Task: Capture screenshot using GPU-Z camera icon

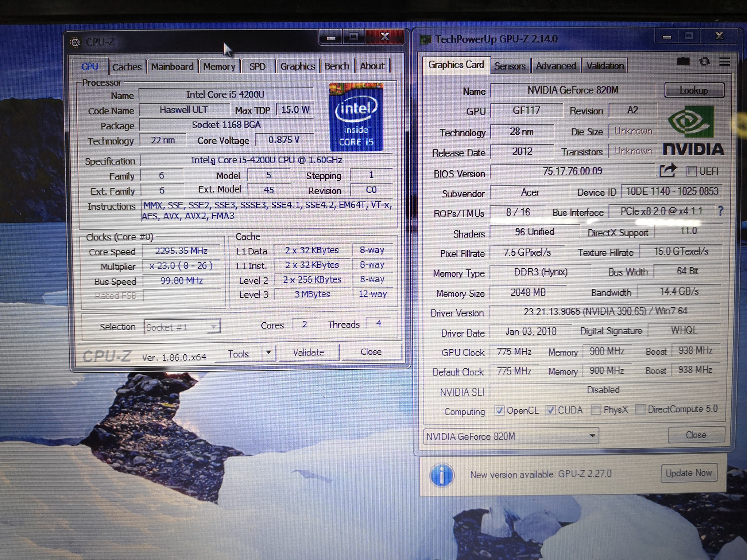Action: 683,62
